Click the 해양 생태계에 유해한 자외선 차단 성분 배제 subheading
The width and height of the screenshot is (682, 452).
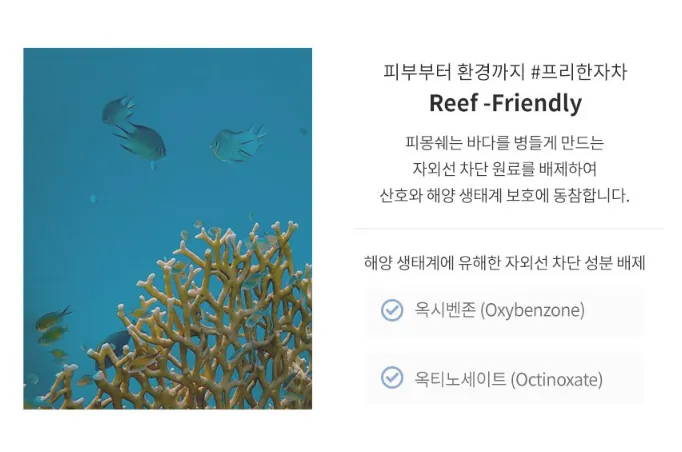(x=505, y=264)
